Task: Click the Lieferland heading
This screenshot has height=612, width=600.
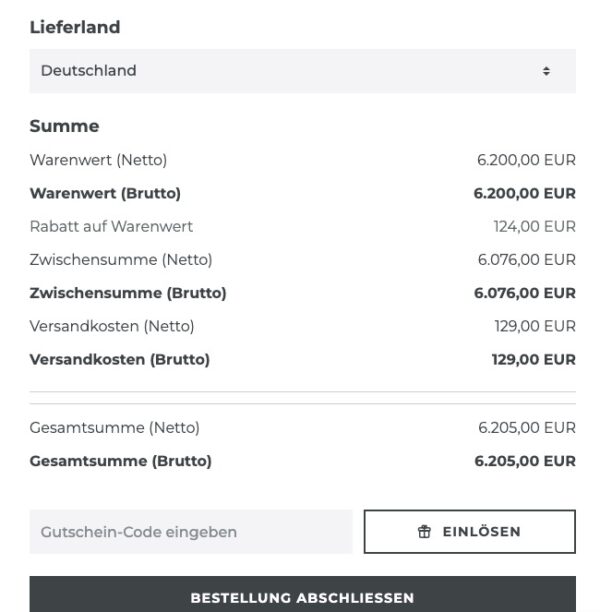Action: pyautogui.click(x=75, y=27)
